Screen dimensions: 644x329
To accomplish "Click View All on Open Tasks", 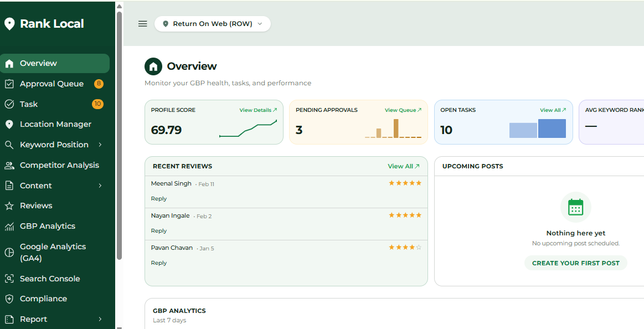I will (553, 110).
